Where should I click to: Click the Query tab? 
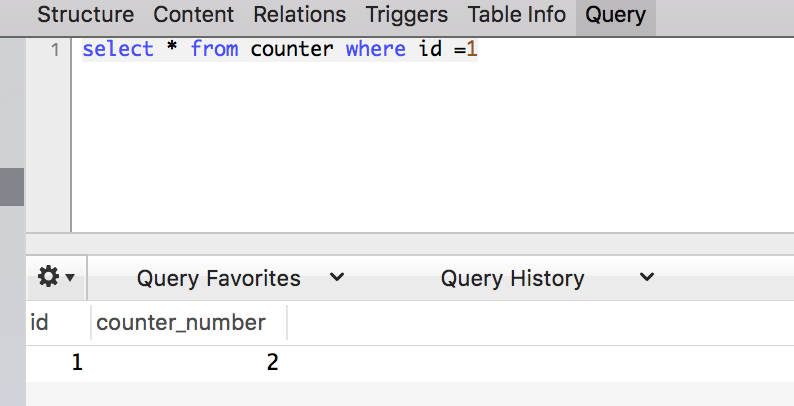point(615,15)
